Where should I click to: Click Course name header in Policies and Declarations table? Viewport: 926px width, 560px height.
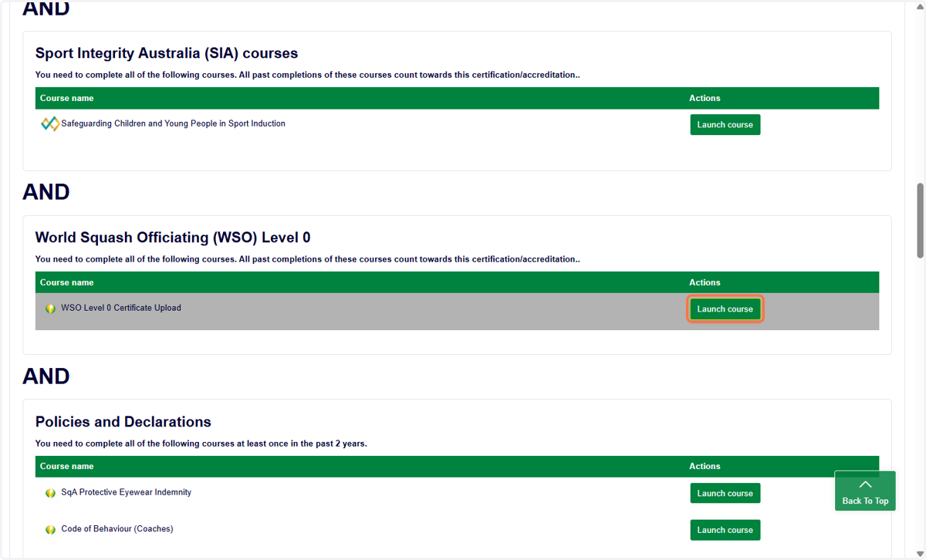(x=67, y=466)
